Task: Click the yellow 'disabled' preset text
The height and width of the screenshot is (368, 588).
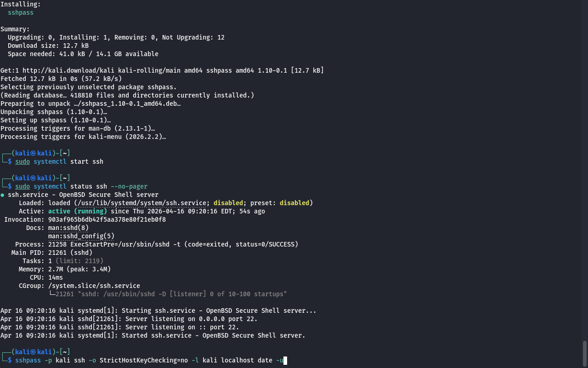Action: point(294,203)
